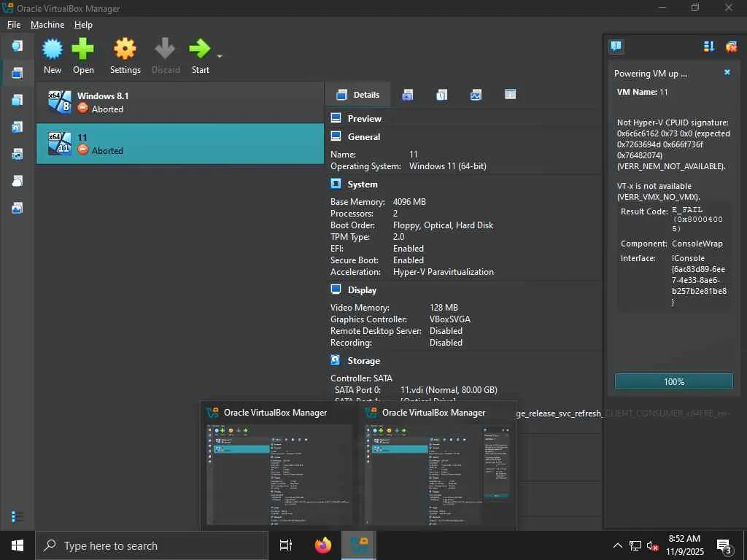The width and height of the screenshot is (747, 560).
Task: Select the Machines tool in left sidebar
Action: point(18,73)
